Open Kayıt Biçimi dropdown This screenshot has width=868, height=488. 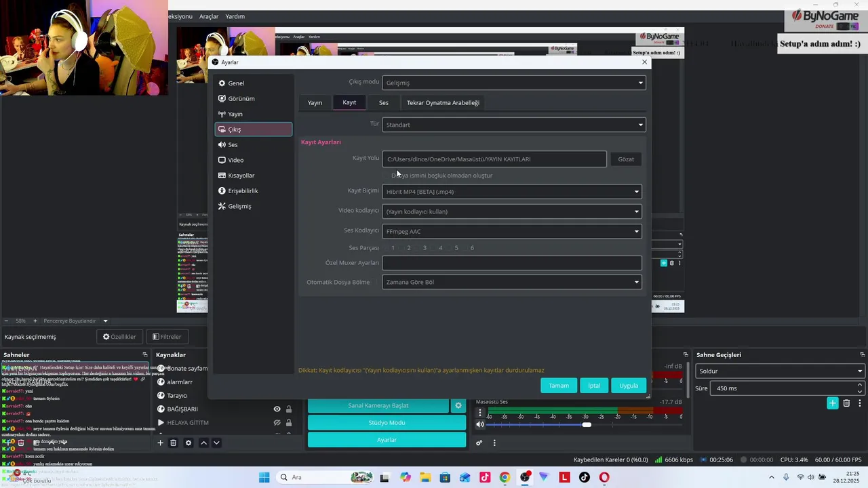pyautogui.click(x=511, y=192)
